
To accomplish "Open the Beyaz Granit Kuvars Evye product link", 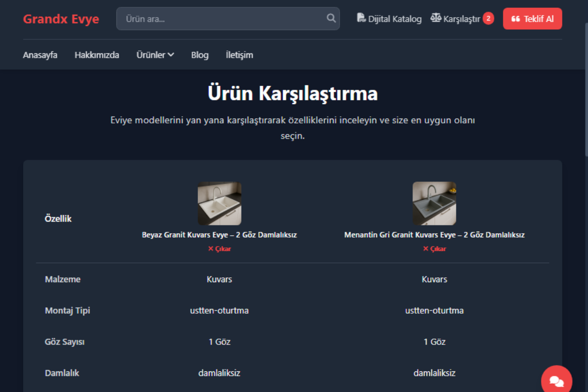I will tap(219, 234).
